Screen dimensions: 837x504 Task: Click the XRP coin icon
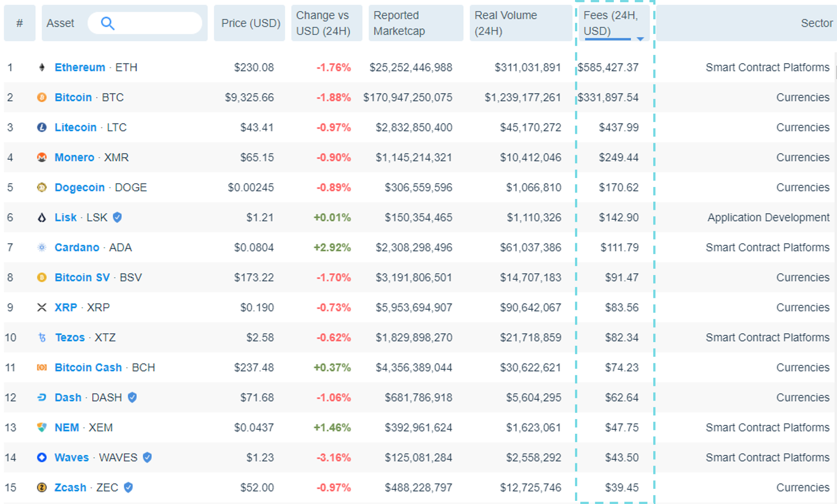[42, 308]
